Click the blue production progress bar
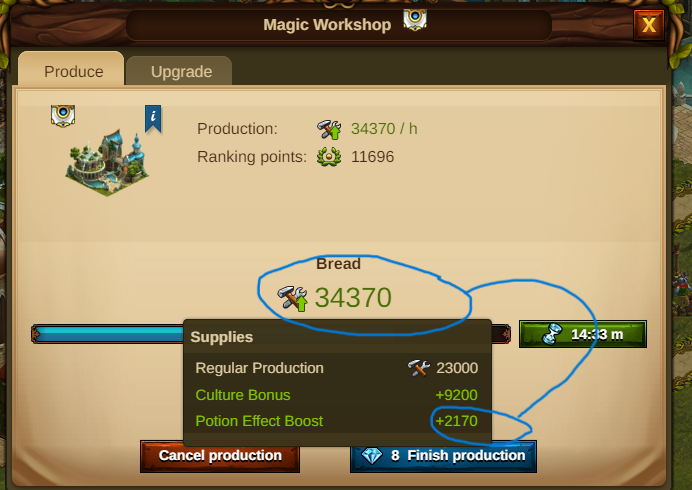 click(108, 334)
